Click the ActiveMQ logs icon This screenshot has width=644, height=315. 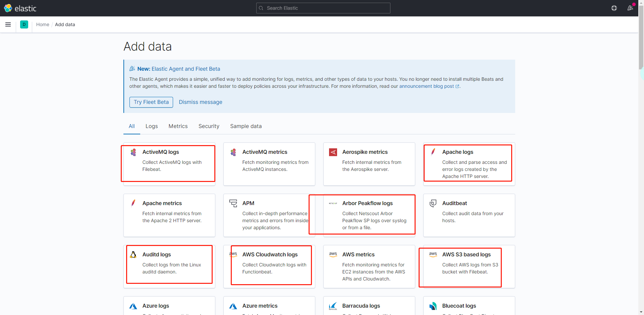point(133,152)
